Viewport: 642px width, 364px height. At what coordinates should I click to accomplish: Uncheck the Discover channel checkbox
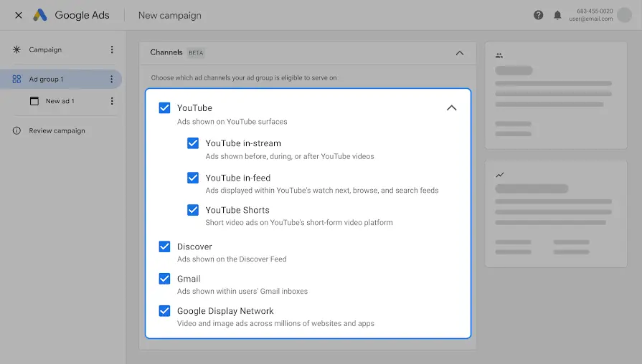click(x=164, y=246)
